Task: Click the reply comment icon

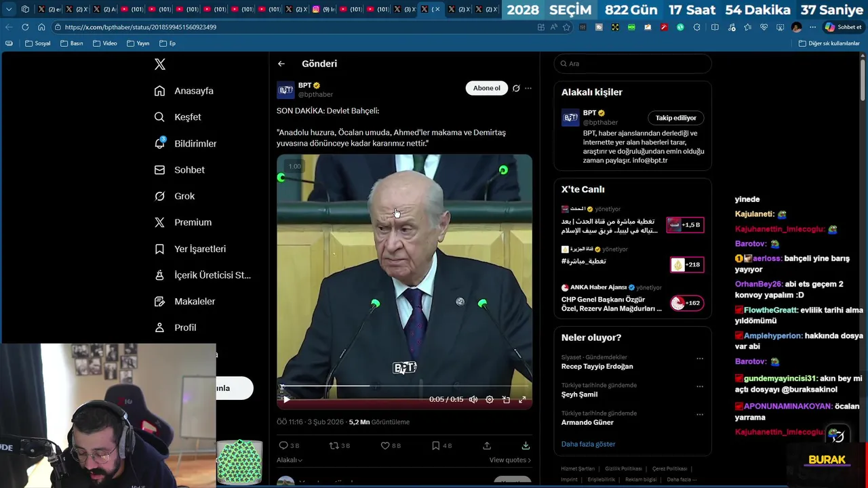Action: coord(283,445)
